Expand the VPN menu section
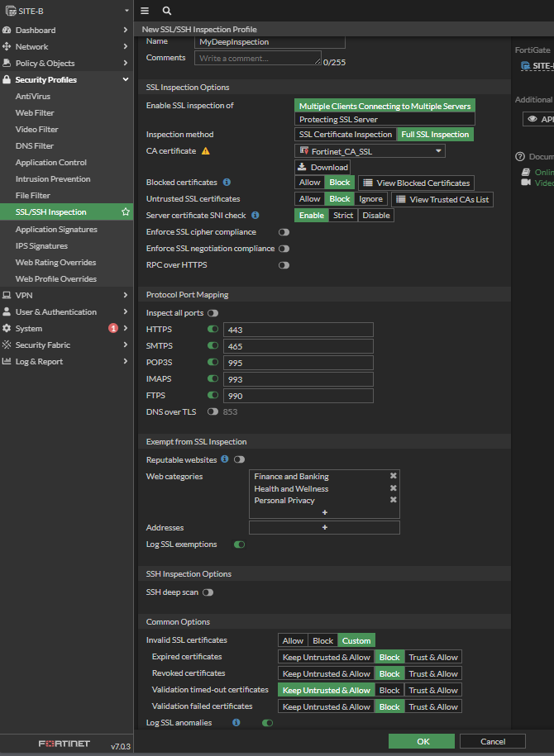The width and height of the screenshot is (554, 756). click(x=66, y=295)
